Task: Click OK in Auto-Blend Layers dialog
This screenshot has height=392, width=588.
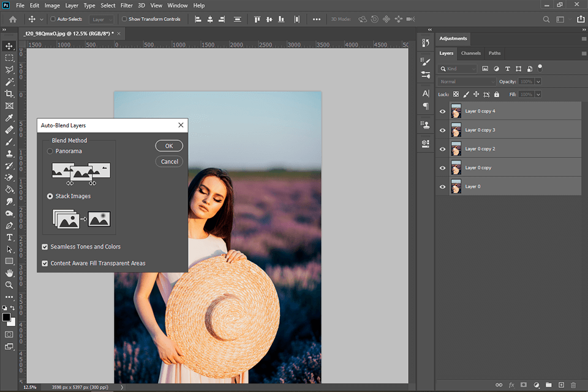Action: [x=169, y=146]
